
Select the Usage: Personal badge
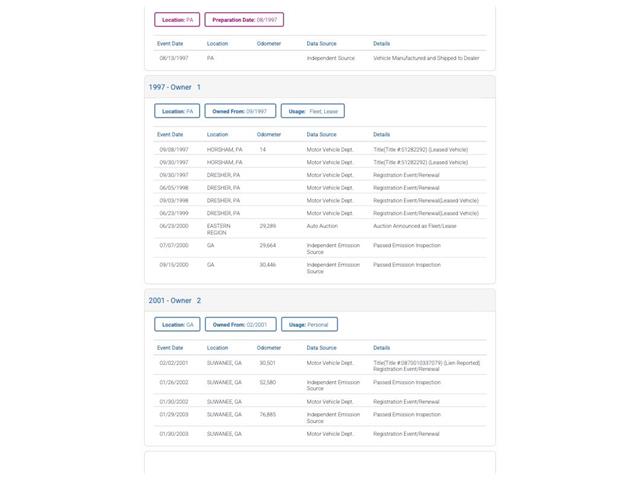(x=309, y=324)
